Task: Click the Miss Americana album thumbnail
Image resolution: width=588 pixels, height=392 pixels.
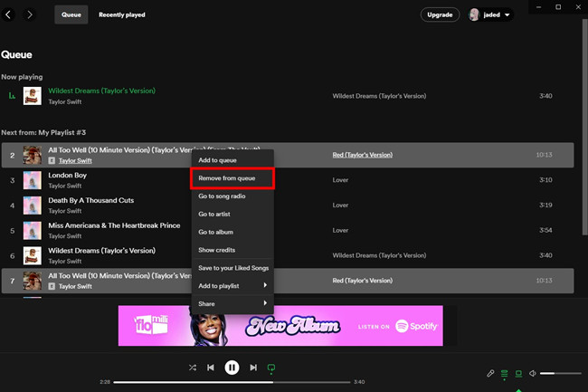Action: 33,230
